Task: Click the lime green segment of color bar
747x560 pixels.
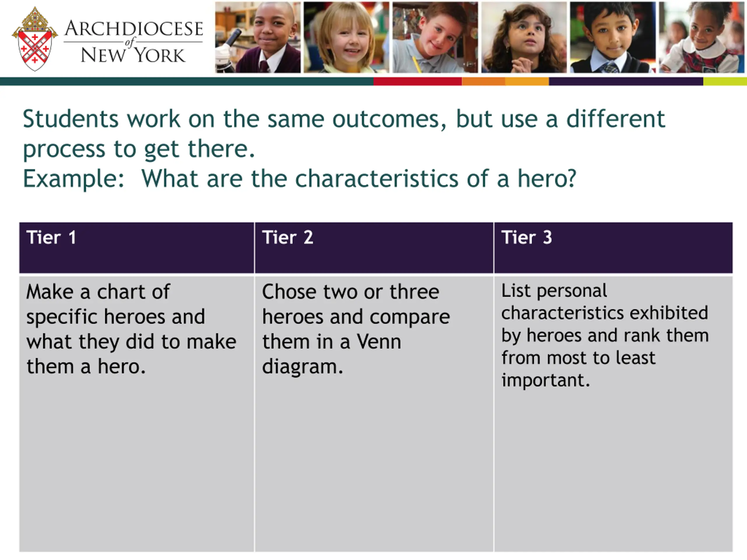Action: pos(725,81)
